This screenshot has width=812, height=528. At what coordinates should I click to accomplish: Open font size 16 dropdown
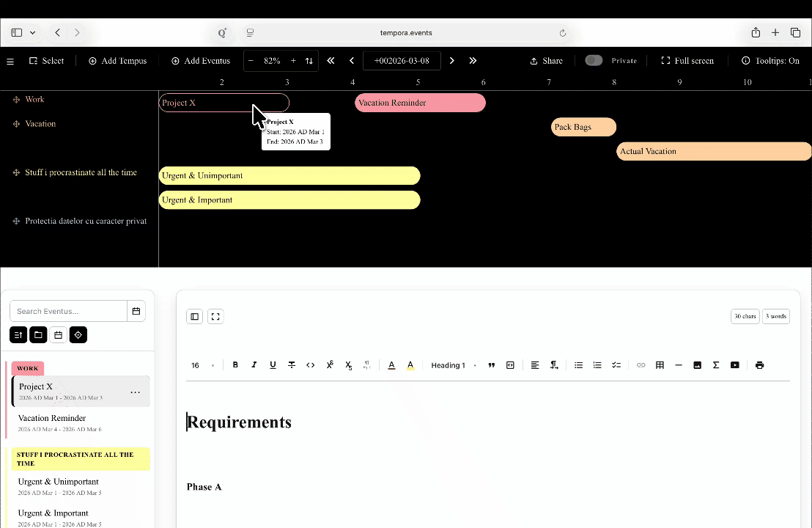pyautogui.click(x=203, y=365)
